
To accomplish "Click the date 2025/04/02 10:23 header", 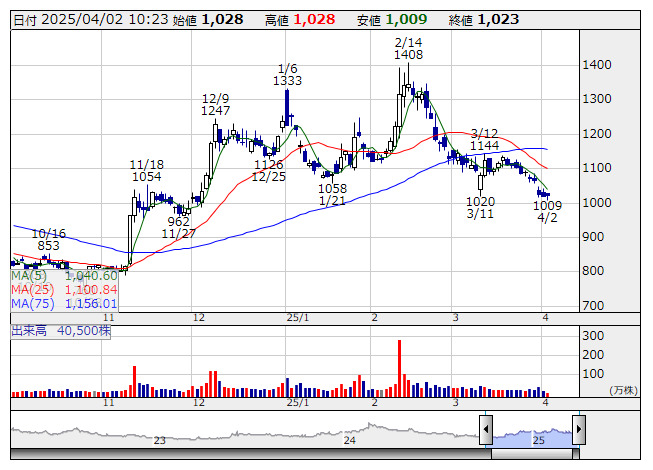I will click(x=91, y=20).
